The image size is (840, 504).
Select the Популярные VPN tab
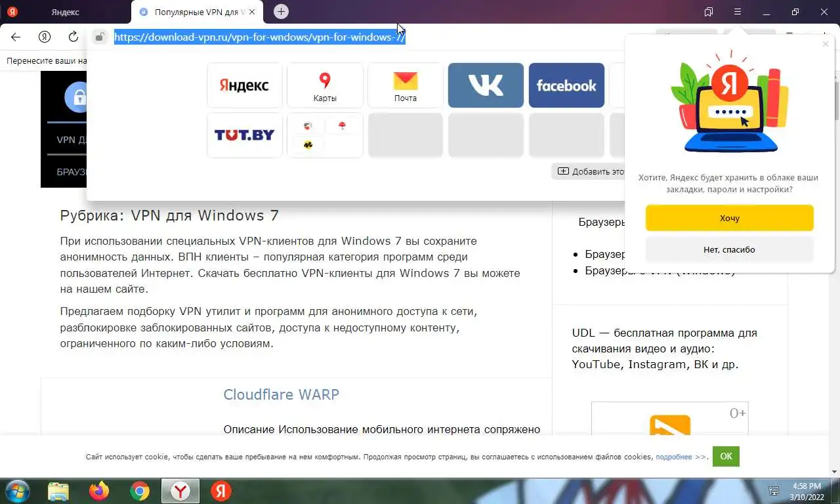[x=197, y=12]
